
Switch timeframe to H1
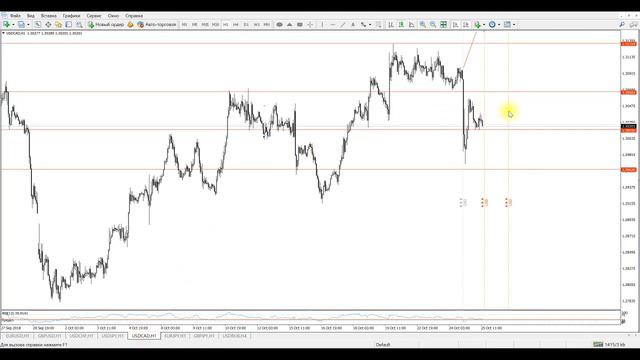[225, 24]
